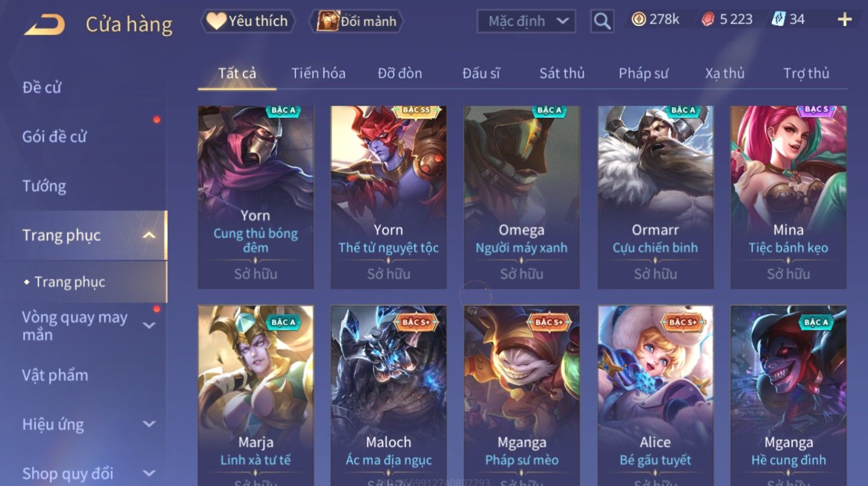Open the search magnifier icon
This screenshot has height=486, width=868.
point(602,21)
